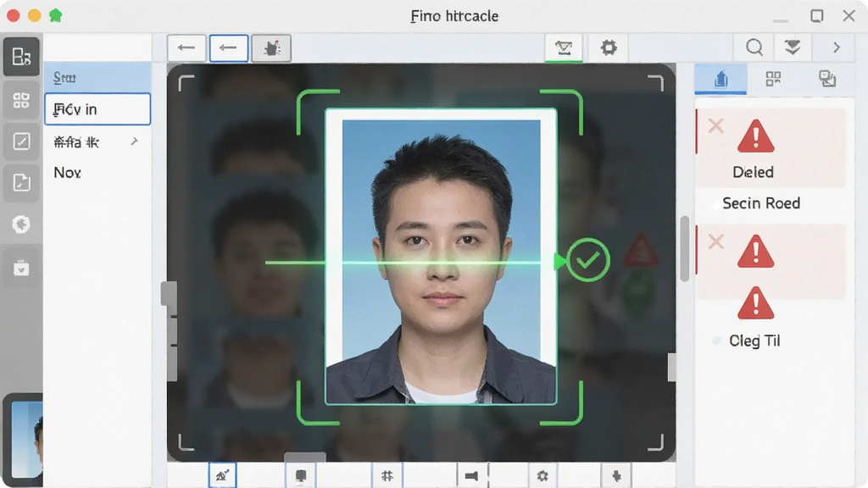
Task: Click the grid icon in left sidebar
Action: click(21, 101)
